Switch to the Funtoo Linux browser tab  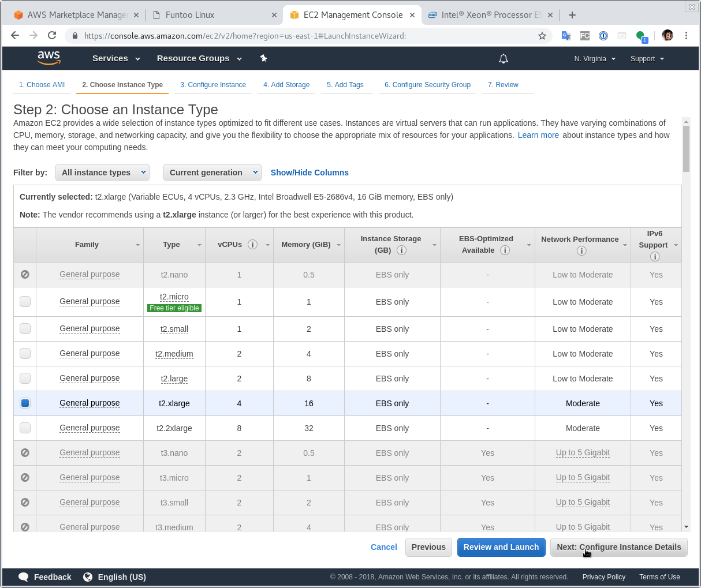[212, 15]
